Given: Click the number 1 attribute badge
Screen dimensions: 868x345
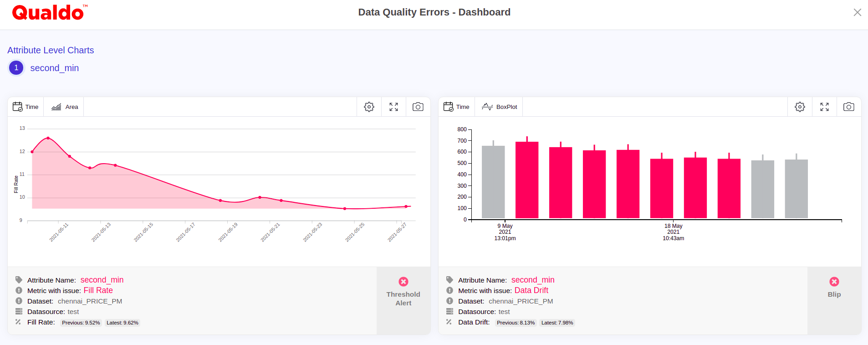Looking at the screenshot, I should click(16, 68).
